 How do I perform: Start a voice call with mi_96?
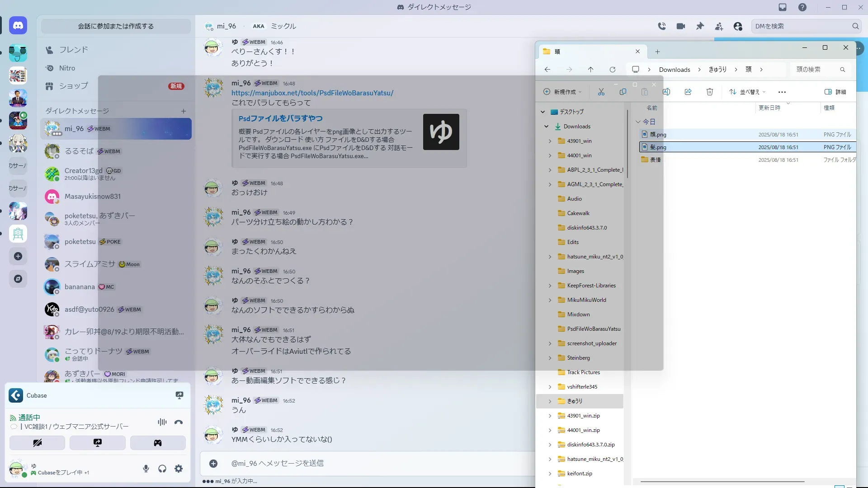coord(662,26)
